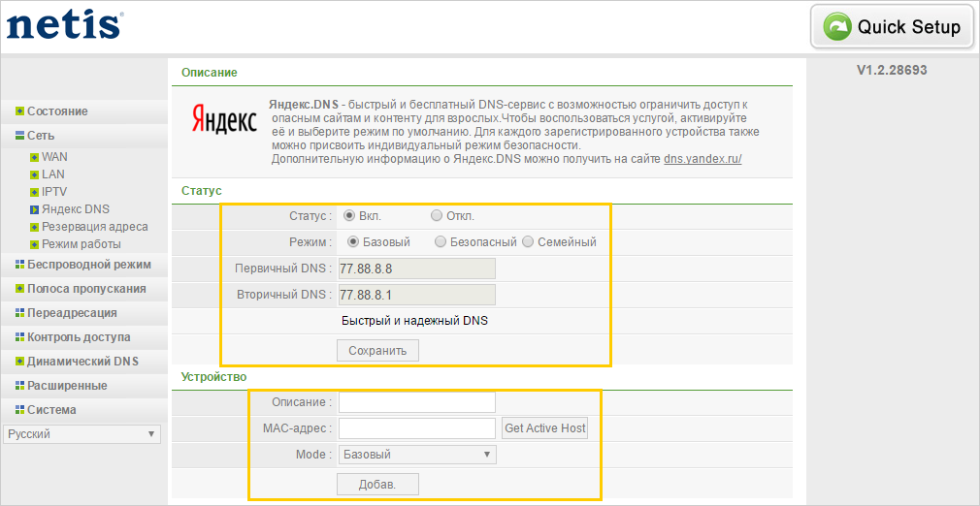Screen dimensions: 980x506
Task: Open the Резервация адреса page
Action: pos(94,227)
